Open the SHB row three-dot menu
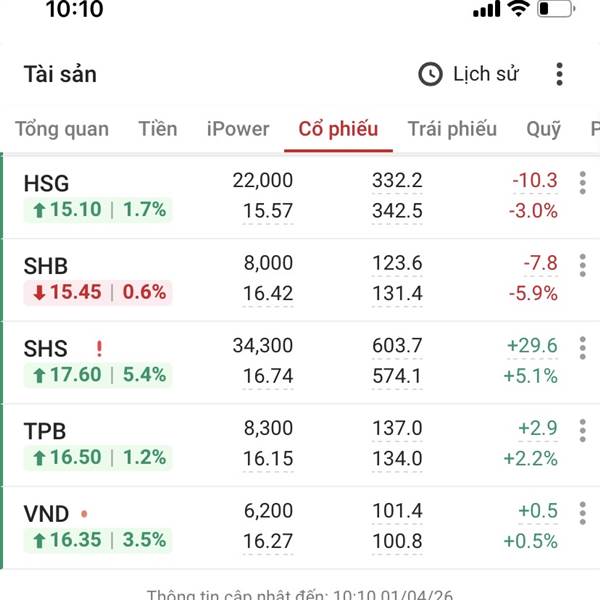This screenshot has width=600, height=600. 582,265
